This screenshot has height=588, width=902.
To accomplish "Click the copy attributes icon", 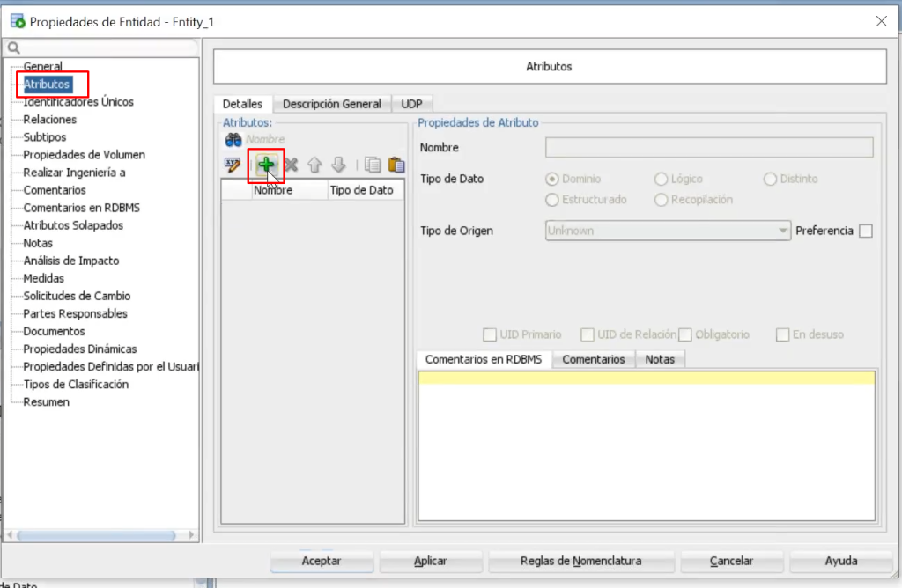I will [373, 165].
